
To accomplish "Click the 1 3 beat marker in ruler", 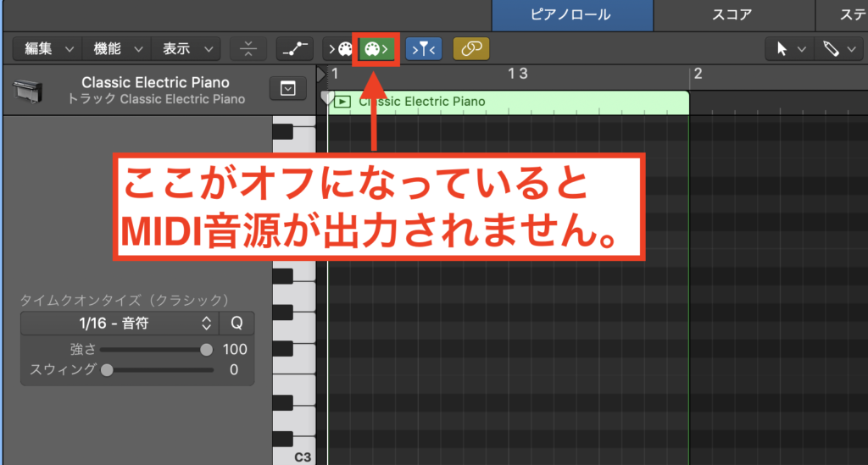I will [518, 74].
